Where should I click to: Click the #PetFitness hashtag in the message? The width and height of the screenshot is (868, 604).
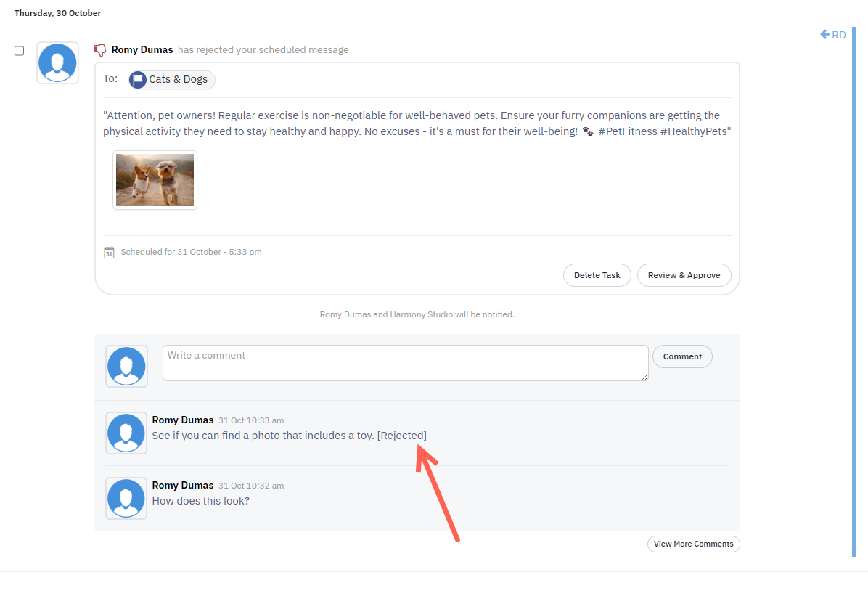point(627,131)
